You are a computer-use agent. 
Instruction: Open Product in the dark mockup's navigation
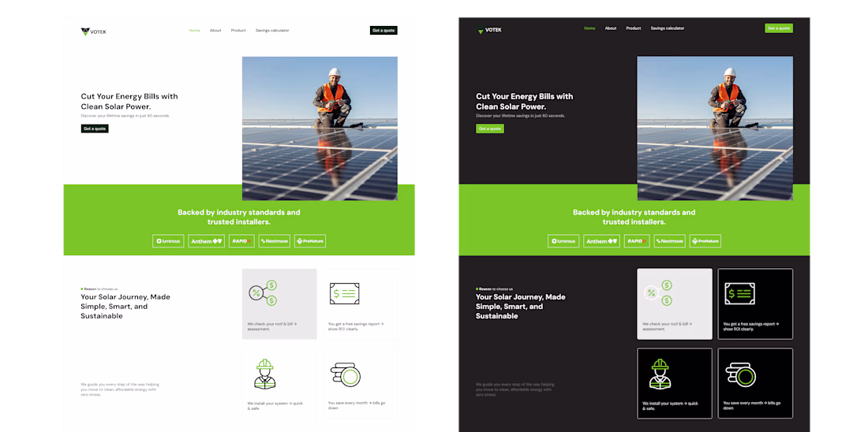pyautogui.click(x=634, y=28)
